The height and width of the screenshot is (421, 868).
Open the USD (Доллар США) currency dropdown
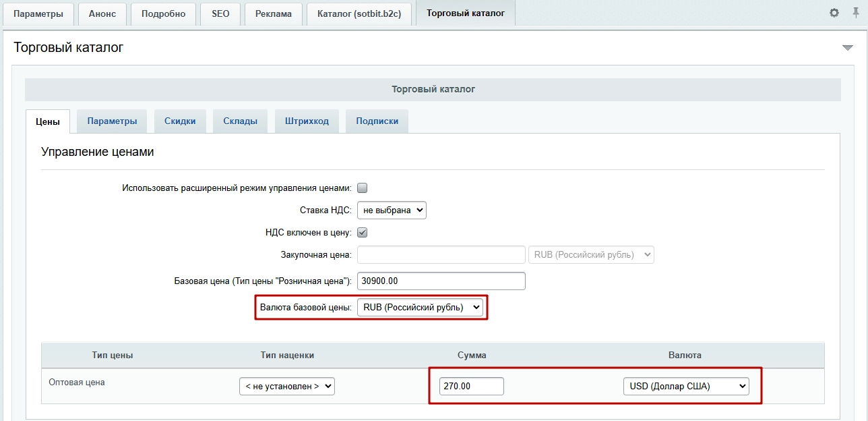pyautogui.click(x=686, y=386)
